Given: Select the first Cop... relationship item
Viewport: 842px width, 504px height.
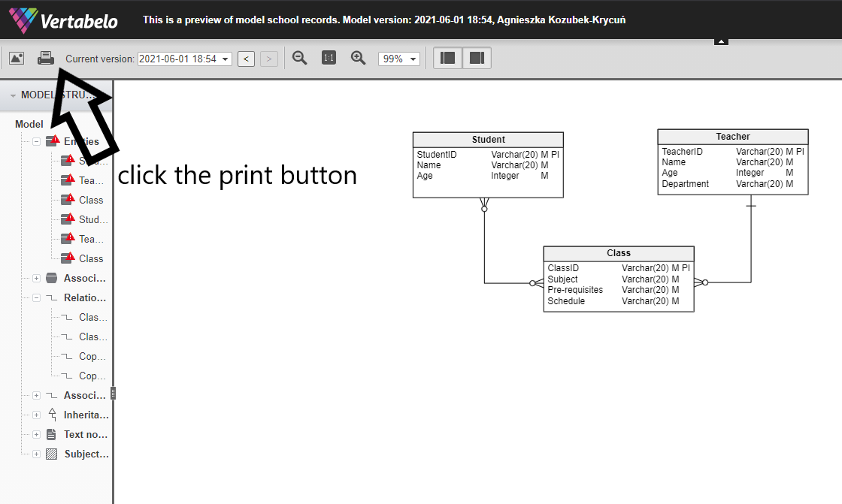Looking at the screenshot, I should pyautogui.click(x=92, y=356).
